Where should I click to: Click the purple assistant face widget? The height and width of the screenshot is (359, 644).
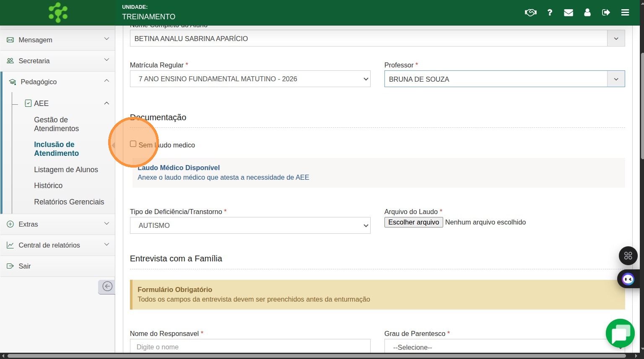pos(628,279)
